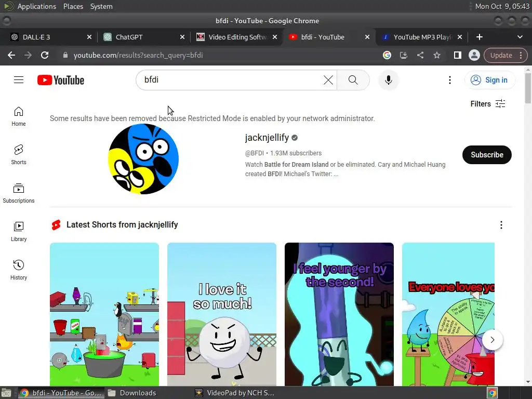
Task: Click the @BFDI channel handle
Action: coord(254,153)
